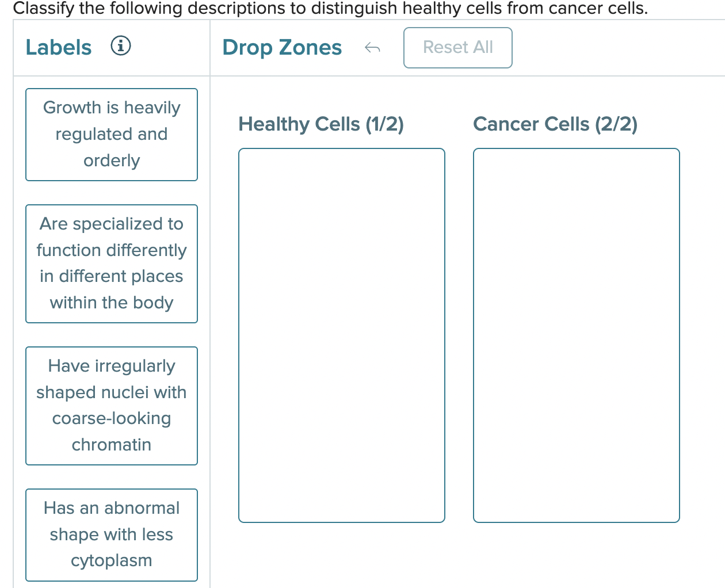Tap the information icon in the Labels panel
This screenshot has width=725, height=588.
pyautogui.click(x=121, y=46)
